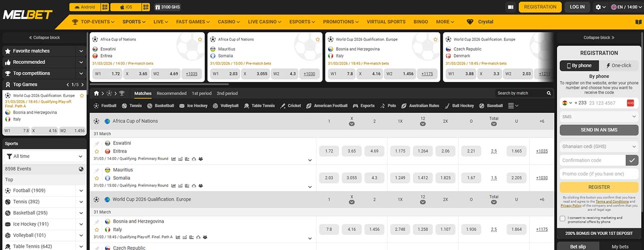Image resolution: width=644 pixels, height=250 pixels.
Task: Click REGISTRATION button in header
Action: (x=540, y=7)
